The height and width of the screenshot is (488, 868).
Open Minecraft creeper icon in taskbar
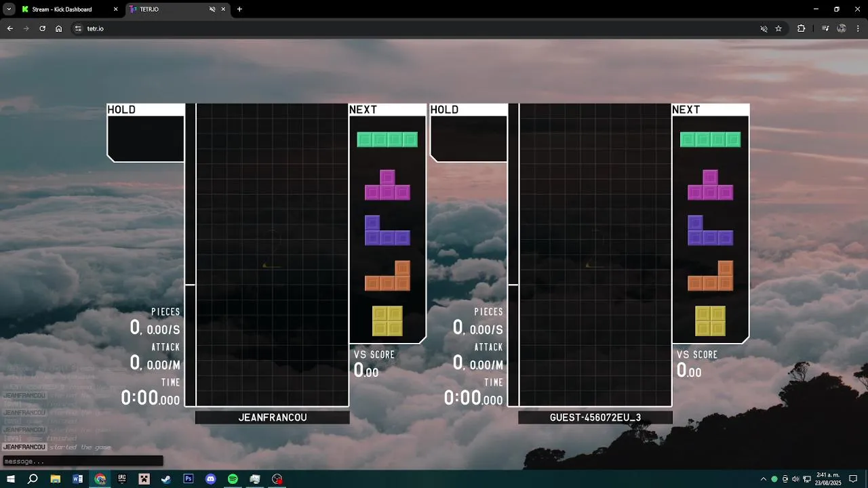144,479
